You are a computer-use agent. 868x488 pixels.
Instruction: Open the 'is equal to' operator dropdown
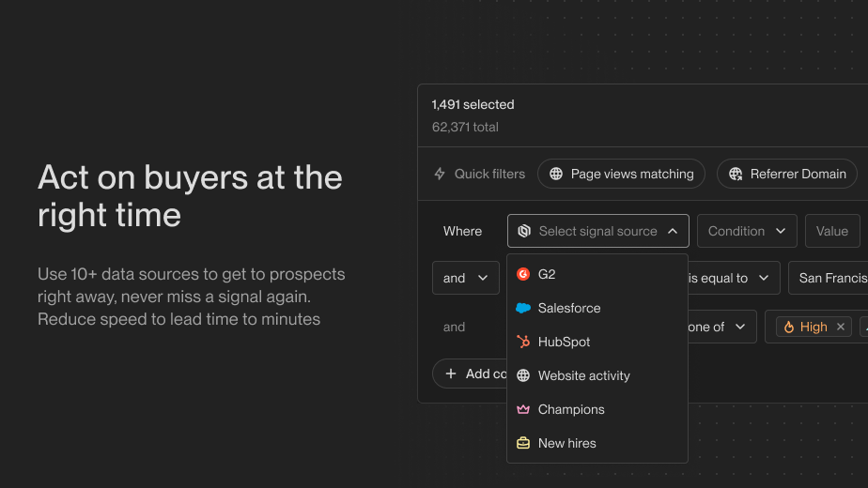pyautogui.click(x=729, y=278)
